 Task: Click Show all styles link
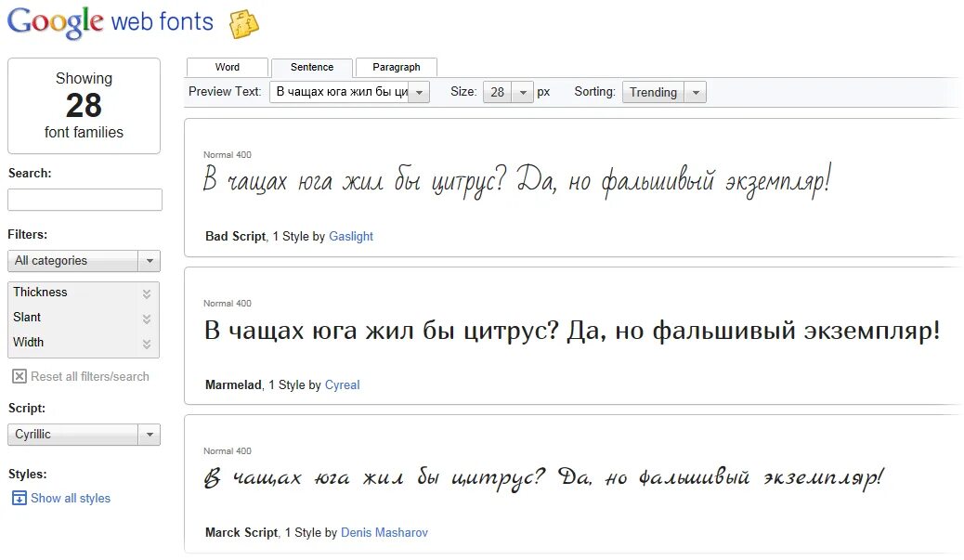pyautogui.click(x=71, y=499)
